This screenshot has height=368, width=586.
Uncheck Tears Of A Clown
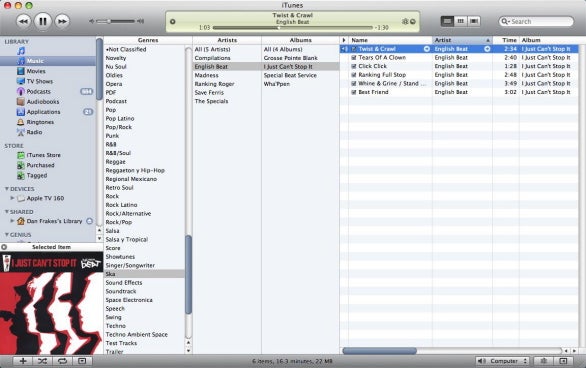[354, 58]
